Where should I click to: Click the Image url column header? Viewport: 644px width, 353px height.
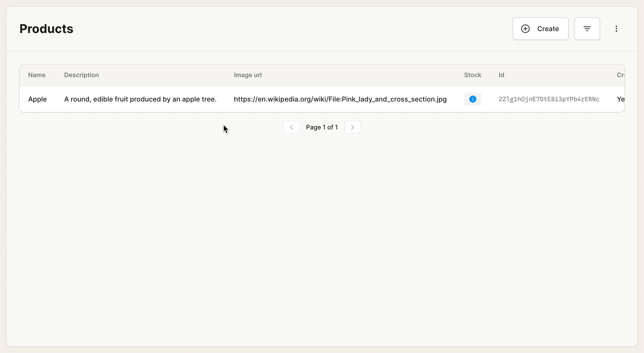click(x=247, y=75)
